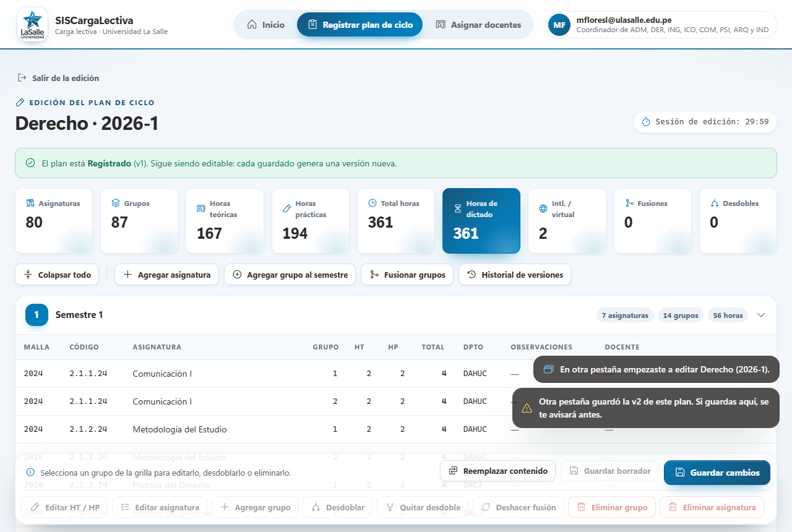Click the DOCENTE column header
Image resolution: width=792 pixels, height=532 pixels.
click(x=622, y=347)
